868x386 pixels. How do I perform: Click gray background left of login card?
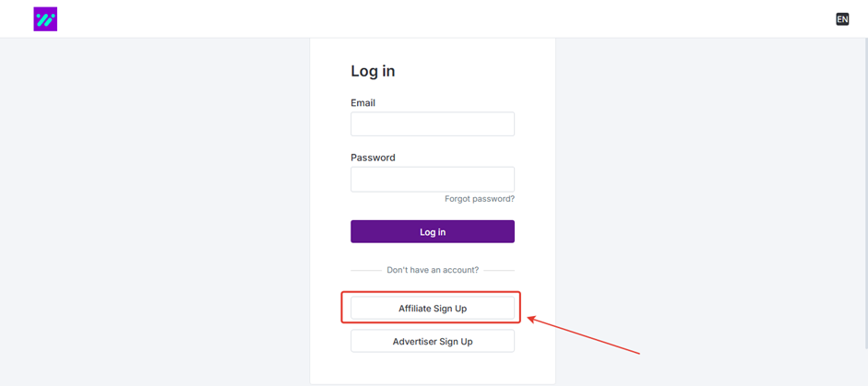tap(155, 212)
